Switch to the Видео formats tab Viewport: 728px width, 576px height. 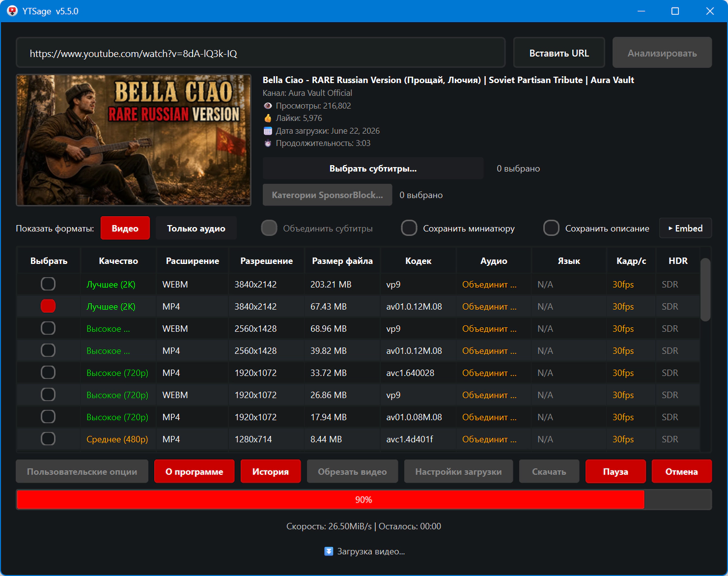125,228
